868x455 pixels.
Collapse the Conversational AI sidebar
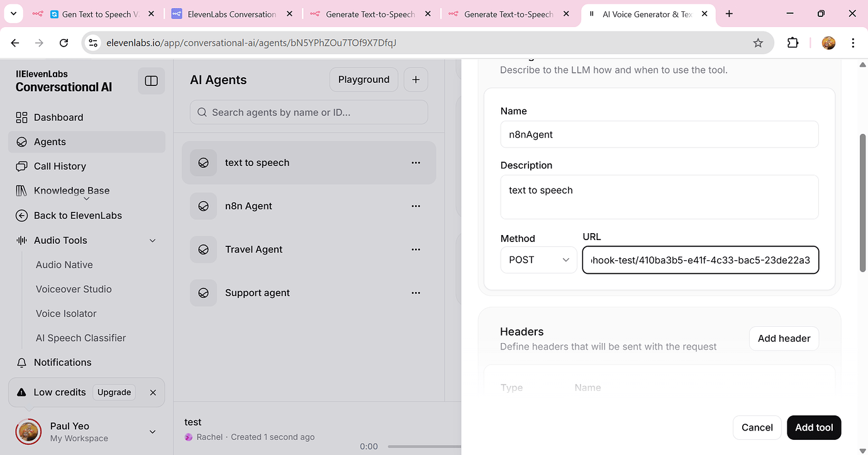coord(151,80)
